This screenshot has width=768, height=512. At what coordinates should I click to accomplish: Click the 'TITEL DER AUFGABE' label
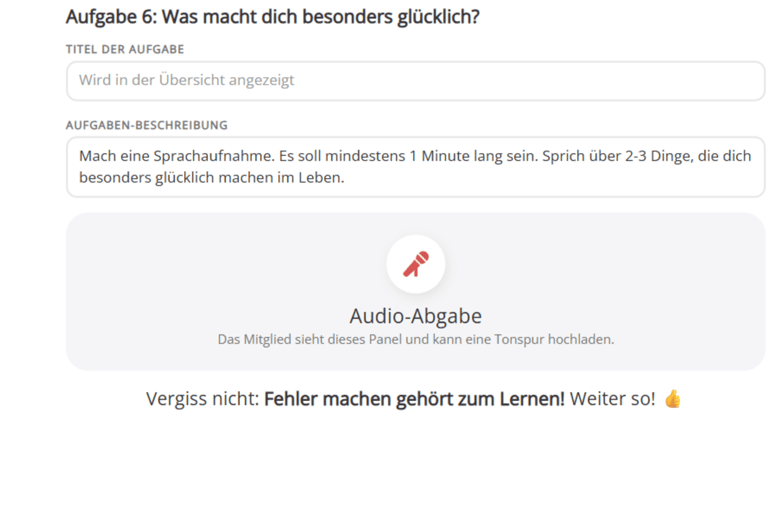125,49
